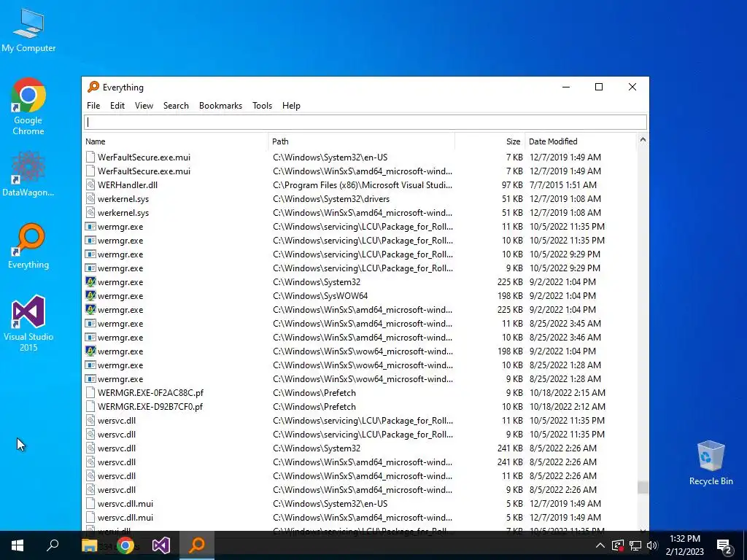Click the 8/5/2022 2:26 AM date in wersvc.dll System32 row
This screenshot has width=747, height=560.
click(563, 448)
